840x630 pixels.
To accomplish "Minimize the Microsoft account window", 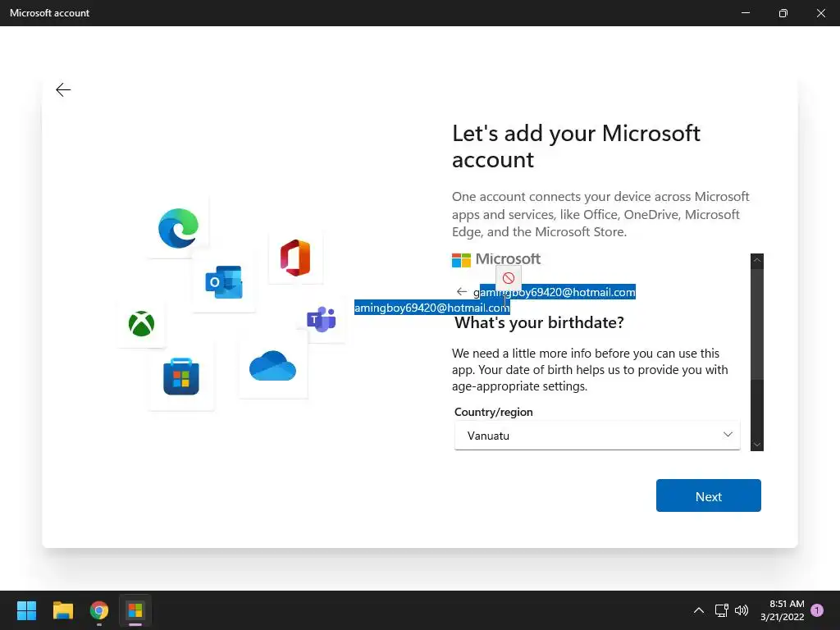I will click(745, 13).
